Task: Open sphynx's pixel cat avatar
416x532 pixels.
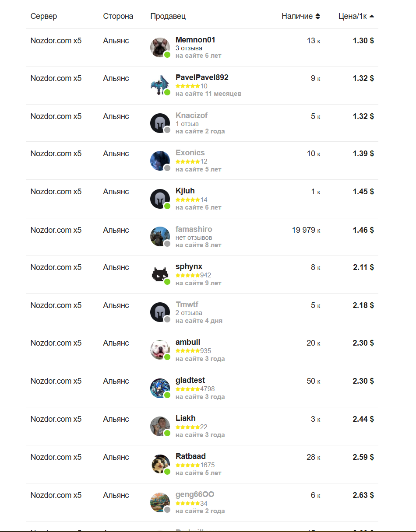Action: pyautogui.click(x=160, y=275)
